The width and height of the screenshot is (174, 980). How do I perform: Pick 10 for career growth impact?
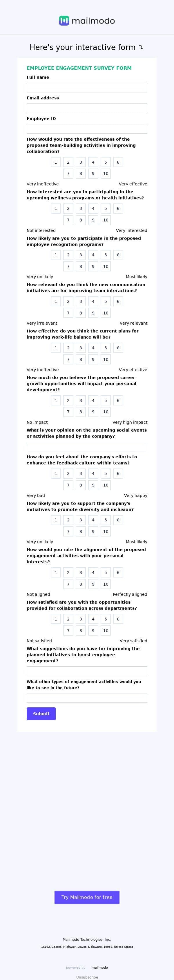coord(105,412)
